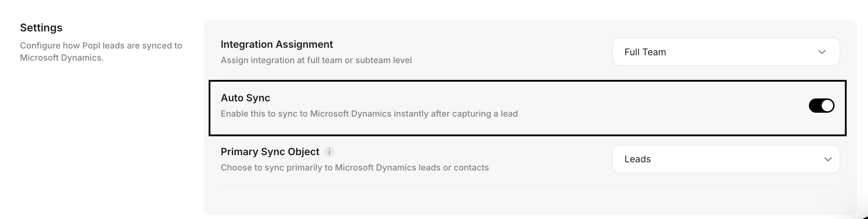868x219 pixels.
Task: Click the chevron arrow in Full Team dropdown
Action: pyautogui.click(x=822, y=52)
